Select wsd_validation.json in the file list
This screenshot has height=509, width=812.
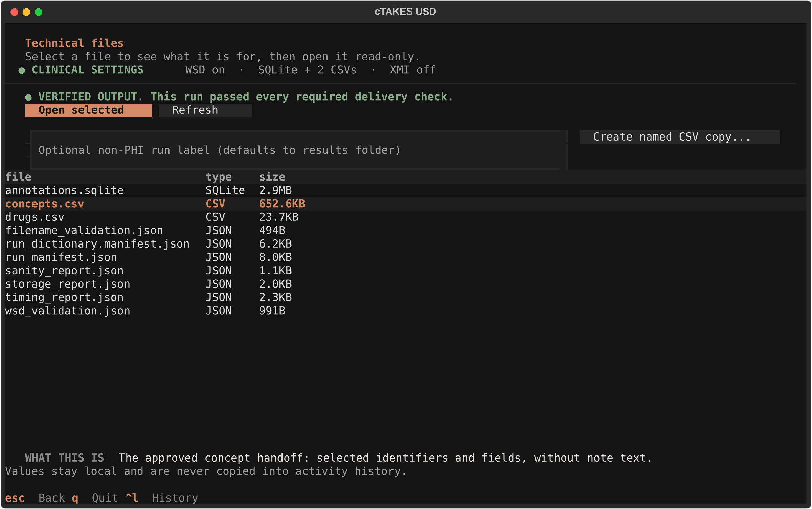click(405, 311)
